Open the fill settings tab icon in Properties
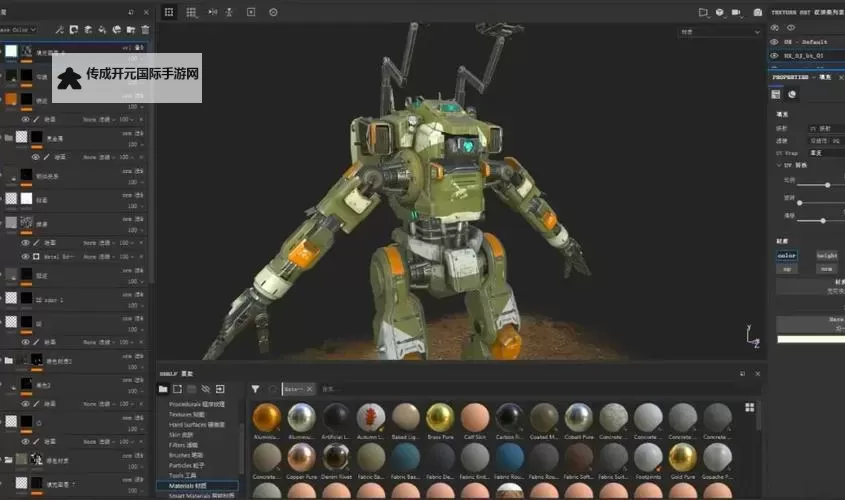The height and width of the screenshot is (500, 845). coord(775,94)
